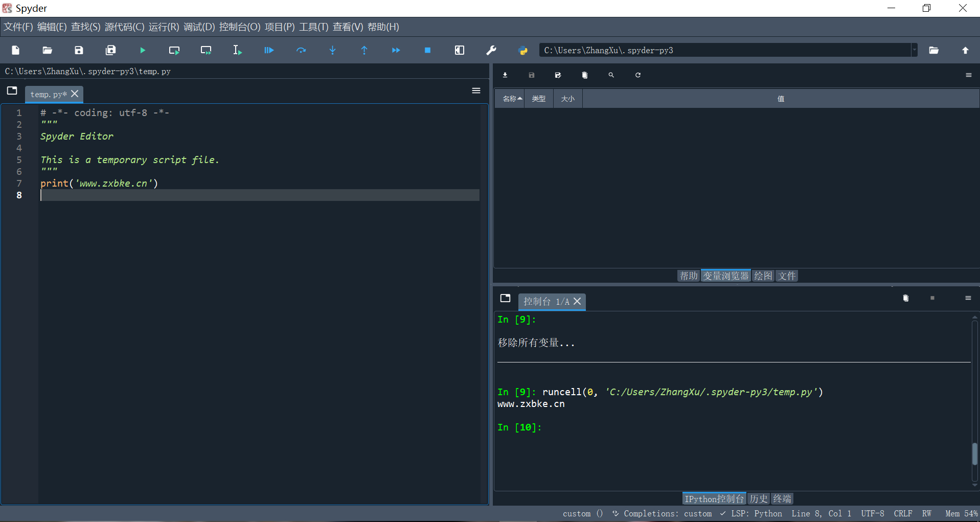Image resolution: width=980 pixels, height=522 pixels.
Task: Start debugging with the debug icon
Action: (268, 50)
